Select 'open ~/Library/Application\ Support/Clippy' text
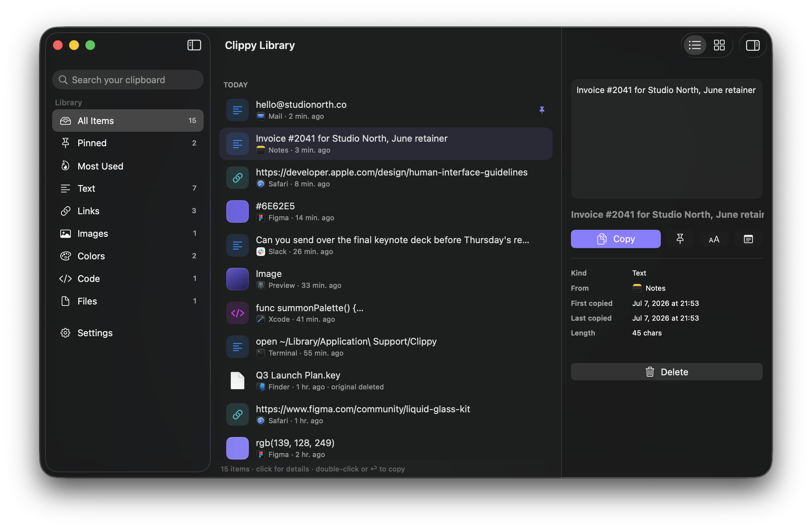The height and width of the screenshot is (530, 812). (x=346, y=341)
